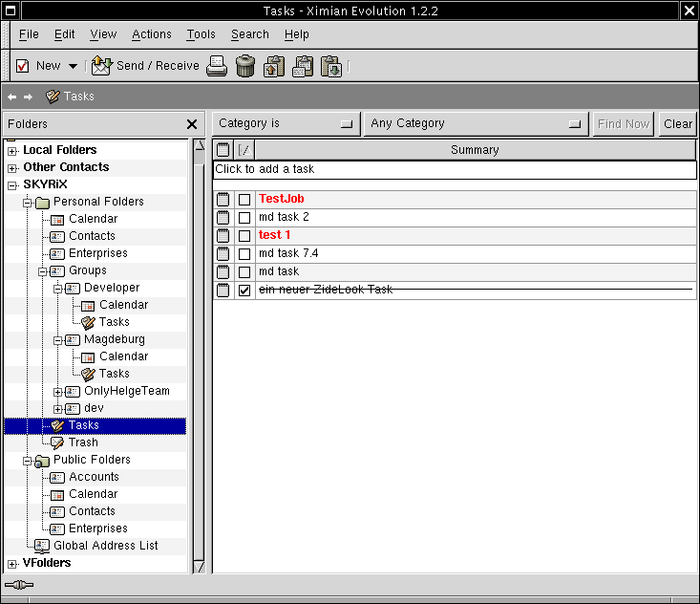The image size is (700, 604).
Task: Click the back navigation arrow
Action: [x=12, y=97]
